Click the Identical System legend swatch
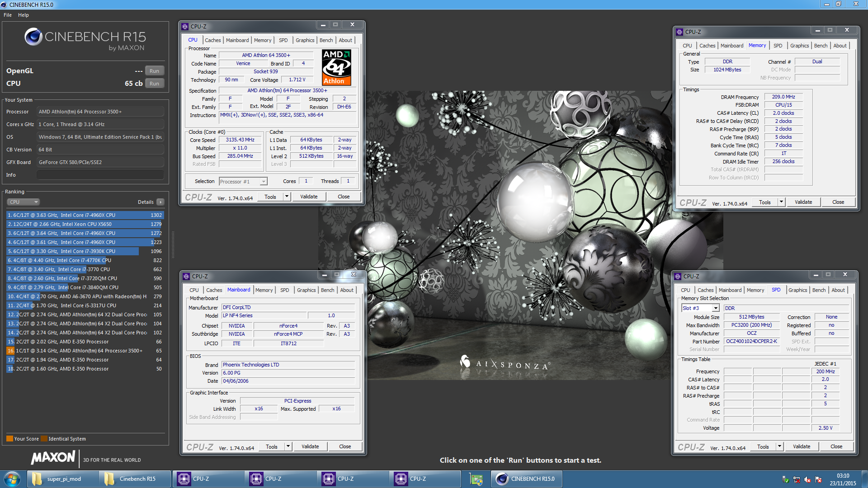This screenshot has height=488, width=868. [x=44, y=439]
